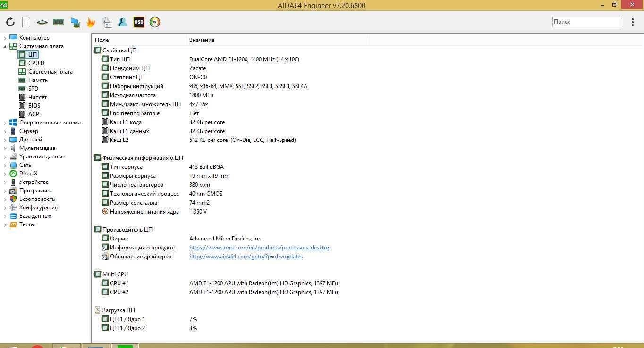Expand the Устройства tree node

tap(5, 182)
